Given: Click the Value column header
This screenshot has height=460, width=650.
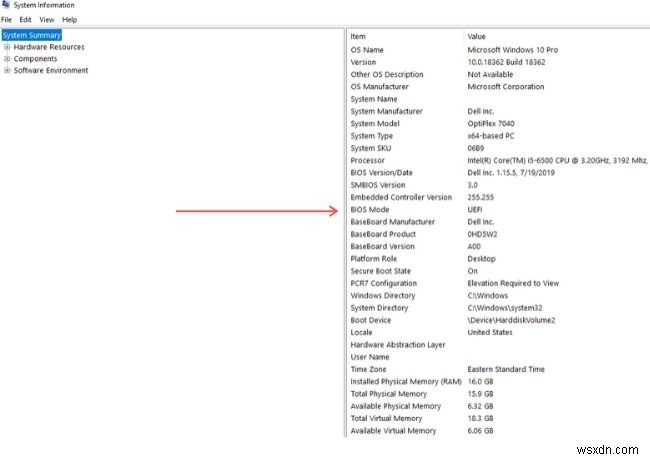Looking at the screenshot, I should click(x=476, y=36).
